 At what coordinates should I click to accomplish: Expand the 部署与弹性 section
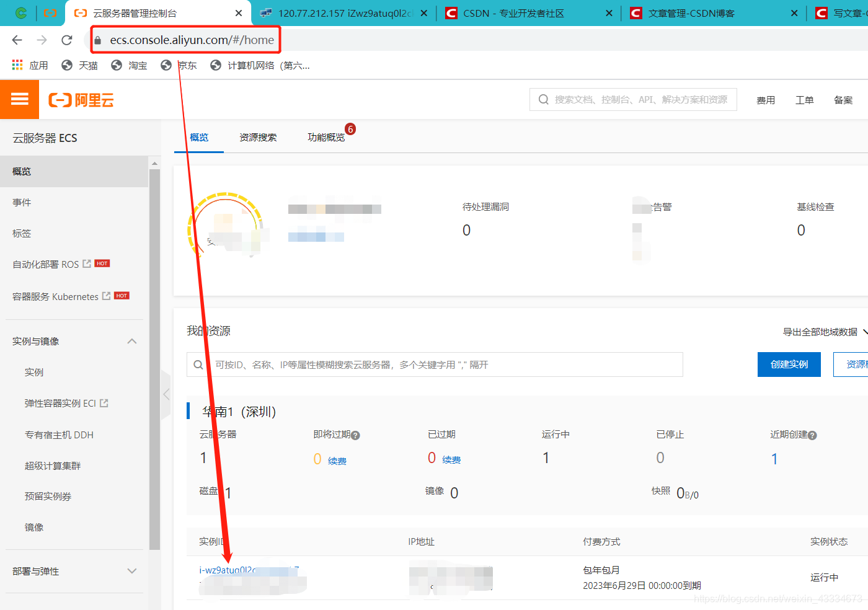pos(132,571)
